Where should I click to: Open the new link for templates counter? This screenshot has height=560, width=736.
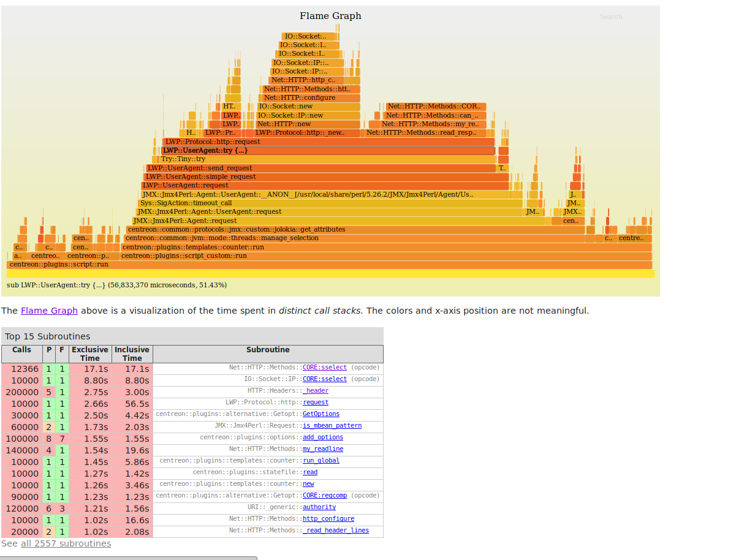click(308, 483)
